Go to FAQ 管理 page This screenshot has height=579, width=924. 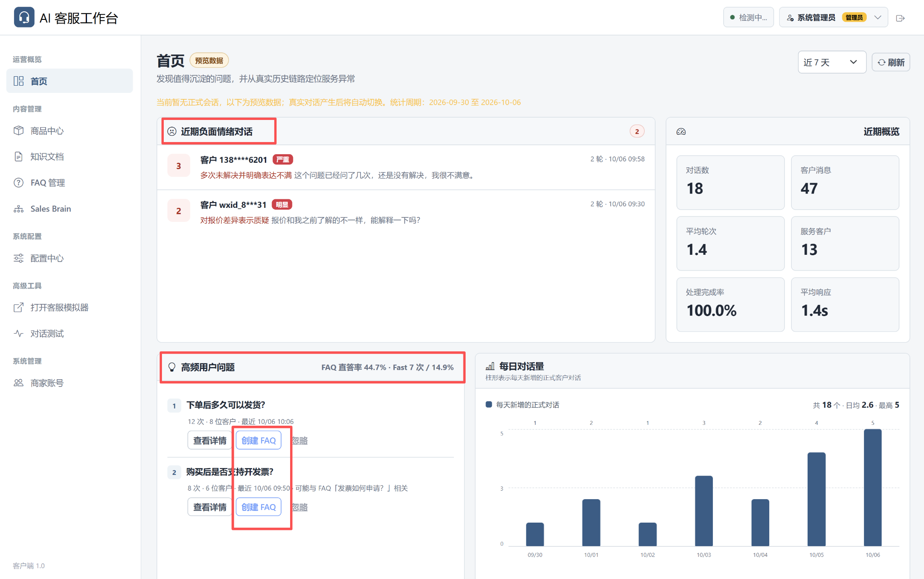coord(69,183)
